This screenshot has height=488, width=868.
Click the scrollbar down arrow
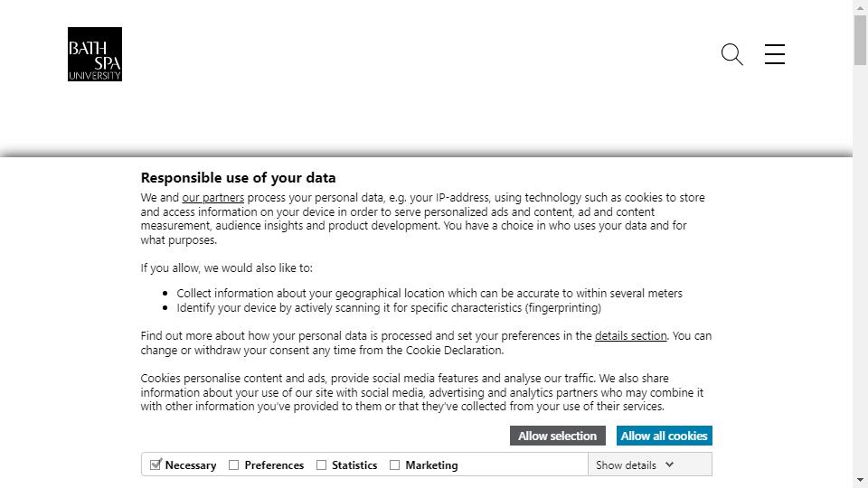click(860, 480)
